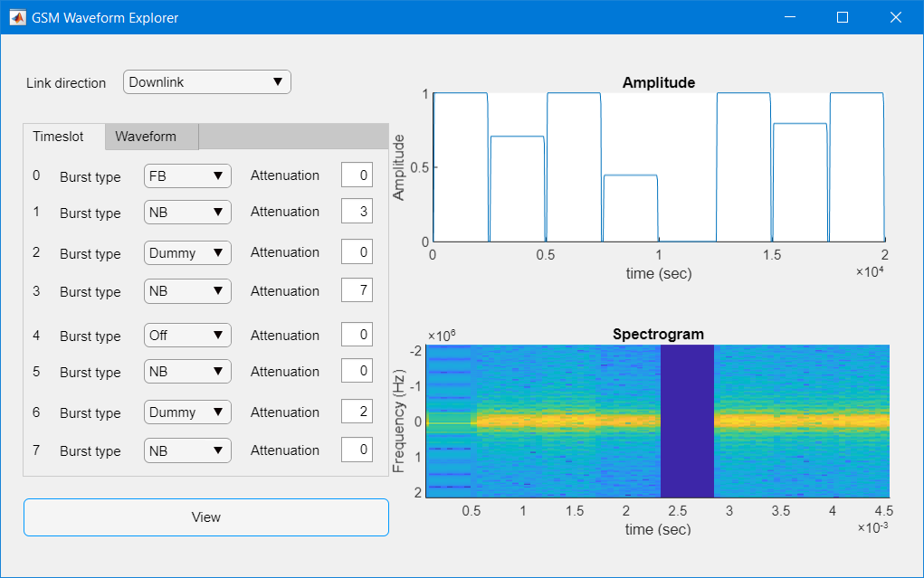924x578 pixels.
Task: Open timeslot 1 burst type dropdown
Action: [187, 212]
